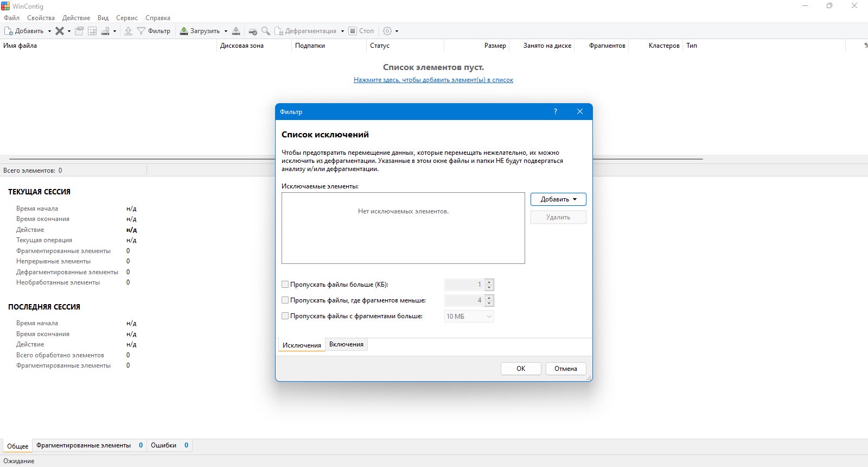Click the WinContig app icon in title bar
This screenshot has height=467, width=868.
5,6
